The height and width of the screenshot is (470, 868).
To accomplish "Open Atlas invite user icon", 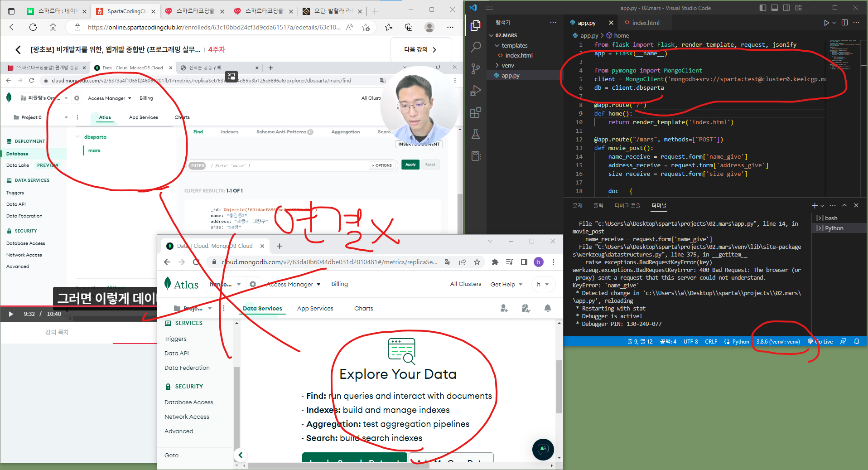I will pyautogui.click(x=504, y=308).
